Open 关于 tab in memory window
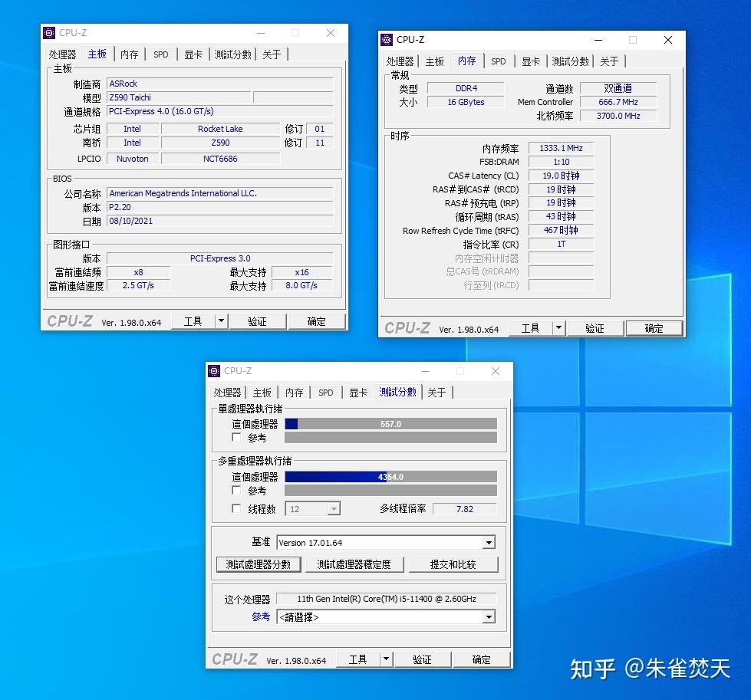 [609, 61]
